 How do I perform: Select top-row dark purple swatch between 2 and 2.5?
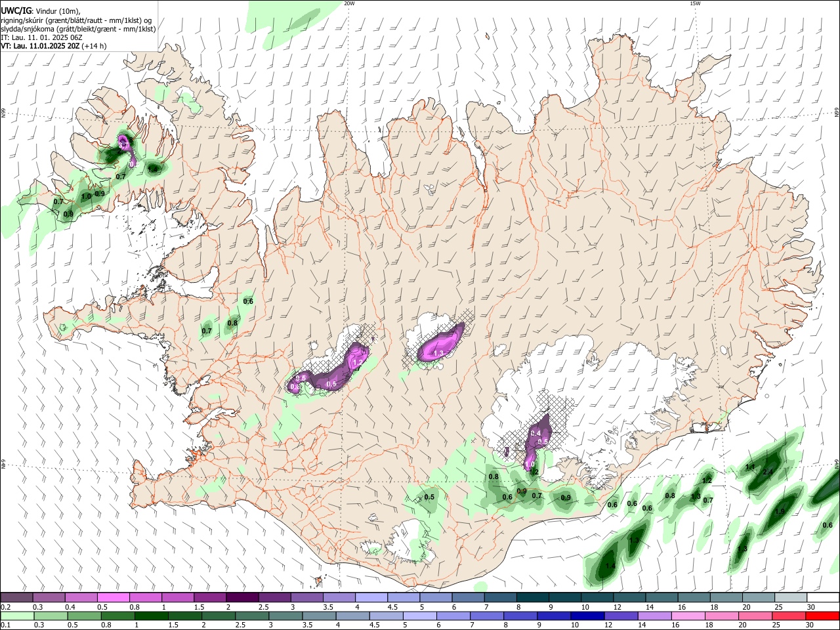(241, 597)
